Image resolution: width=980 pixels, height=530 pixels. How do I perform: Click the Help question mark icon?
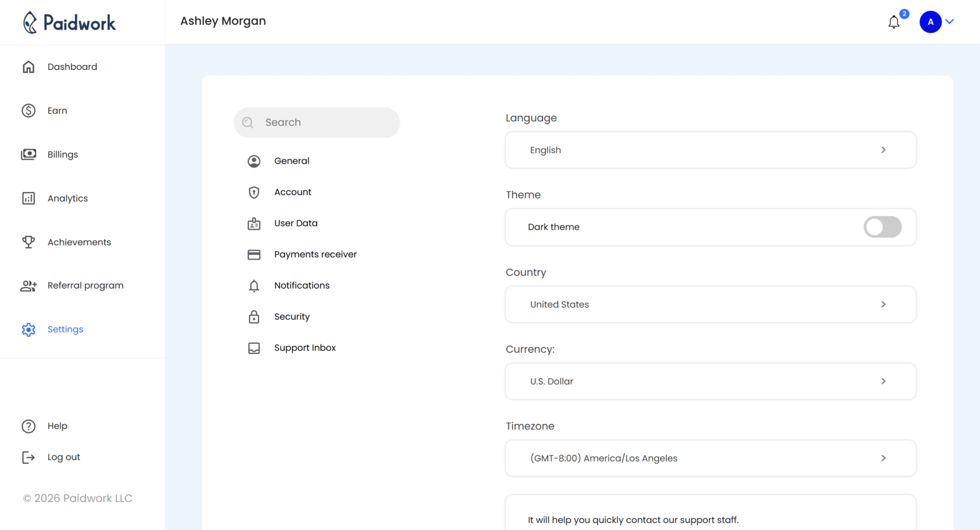(29, 426)
